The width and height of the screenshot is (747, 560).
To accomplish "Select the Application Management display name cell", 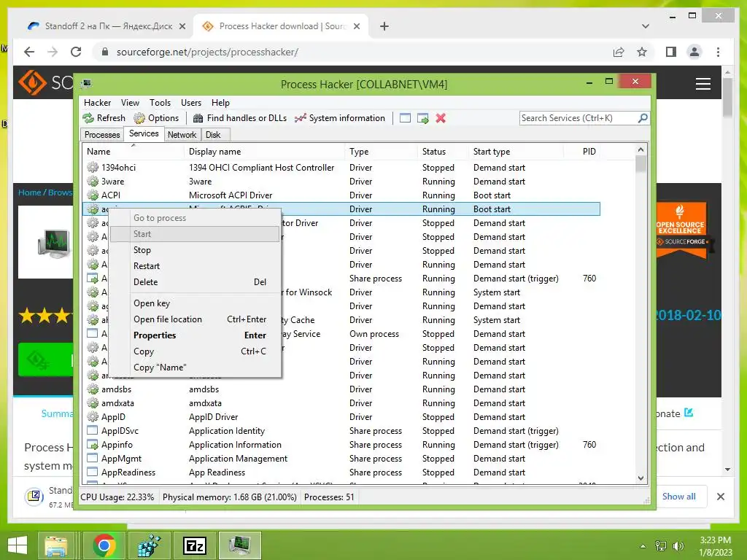I will click(x=238, y=458).
